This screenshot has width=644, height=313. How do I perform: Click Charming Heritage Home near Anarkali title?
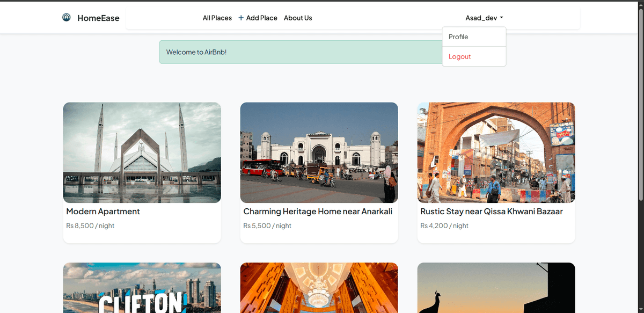(318, 212)
